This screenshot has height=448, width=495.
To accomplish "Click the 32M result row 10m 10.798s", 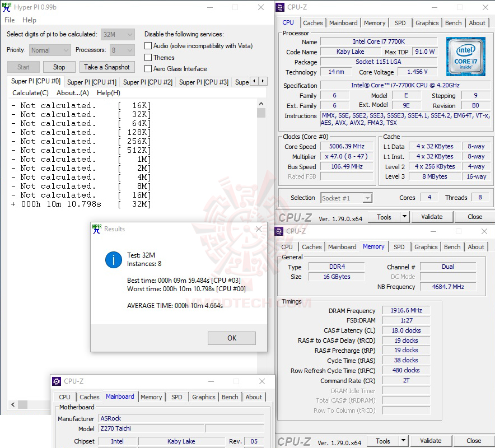I will click(81, 204).
